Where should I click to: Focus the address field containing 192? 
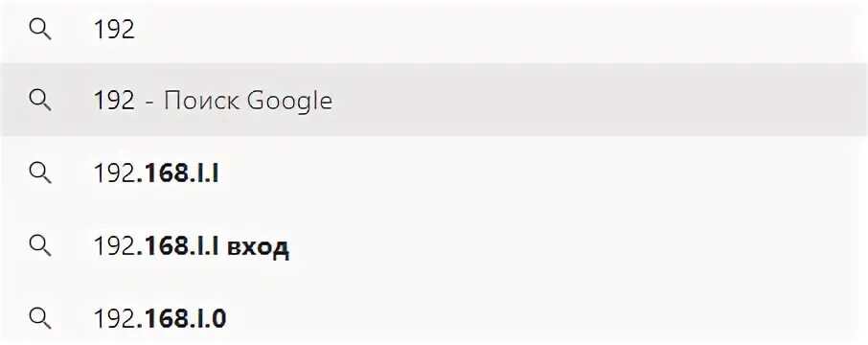click(434, 30)
